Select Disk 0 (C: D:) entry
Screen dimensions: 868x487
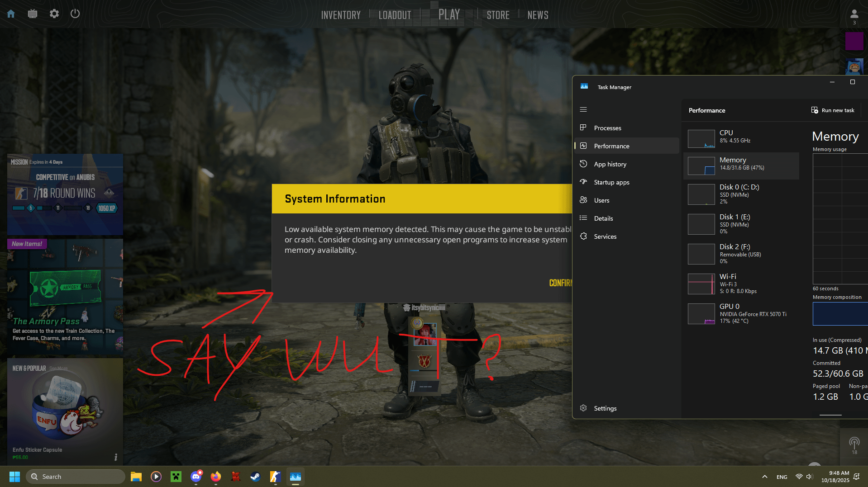click(x=741, y=194)
